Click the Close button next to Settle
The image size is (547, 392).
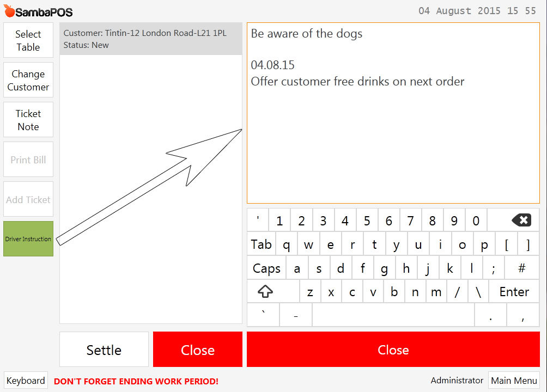pyautogui.click(x=197, y=350)
